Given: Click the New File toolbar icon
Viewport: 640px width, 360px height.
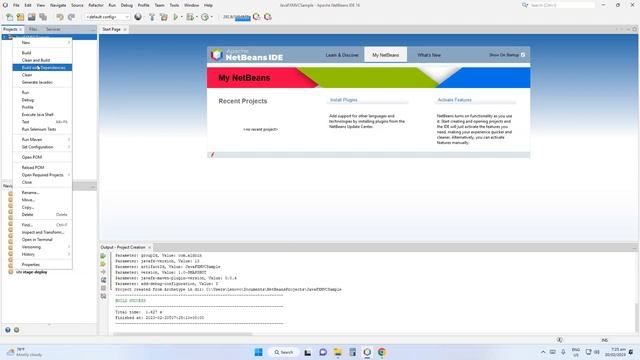Looking at the screenshot, I should point(9,17).
